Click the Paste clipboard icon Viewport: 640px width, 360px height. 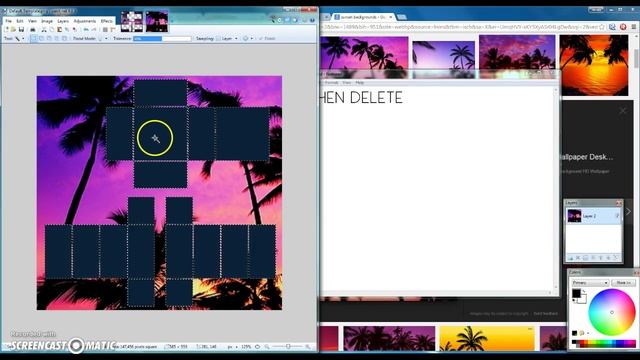[x=59, y=29]
